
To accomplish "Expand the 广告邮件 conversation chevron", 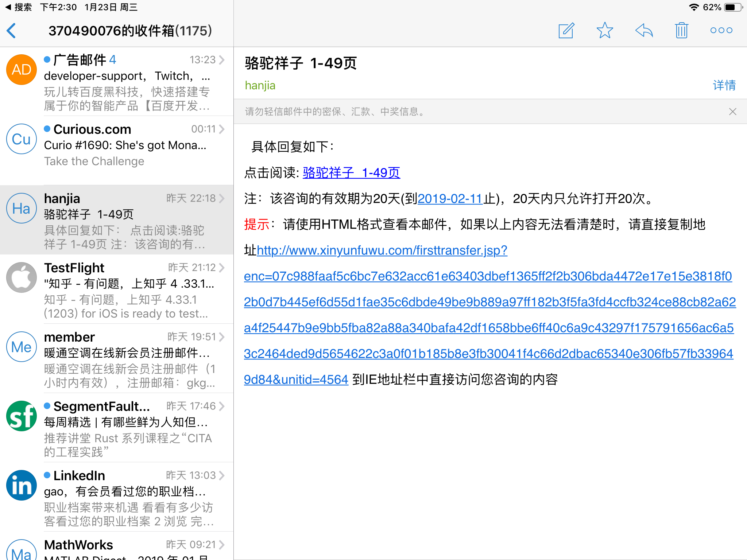I will pos(222,59).
